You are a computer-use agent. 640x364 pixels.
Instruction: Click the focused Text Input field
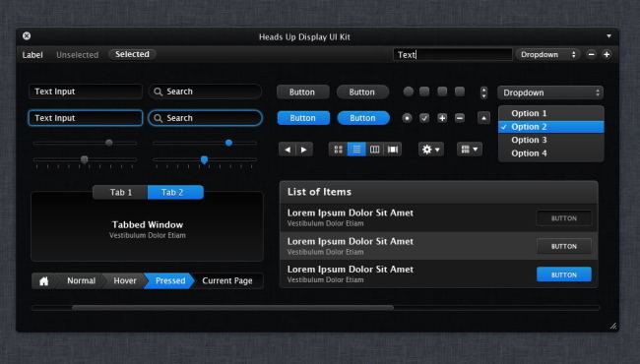tap(86, 118)
